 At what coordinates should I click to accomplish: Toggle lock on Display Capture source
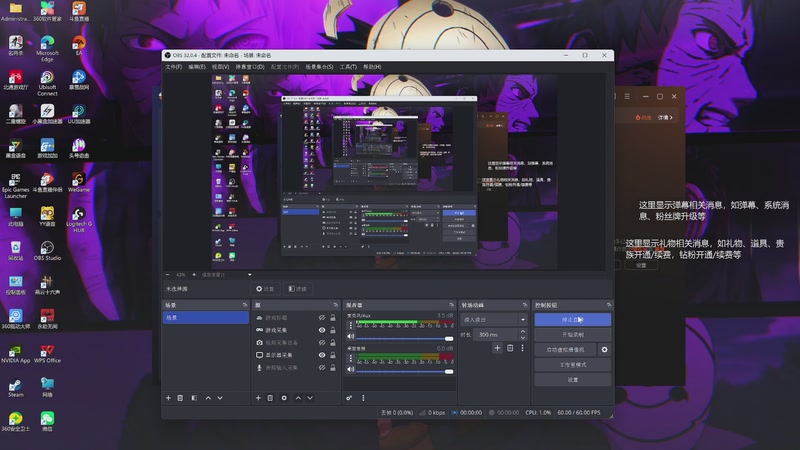(333, 355)
